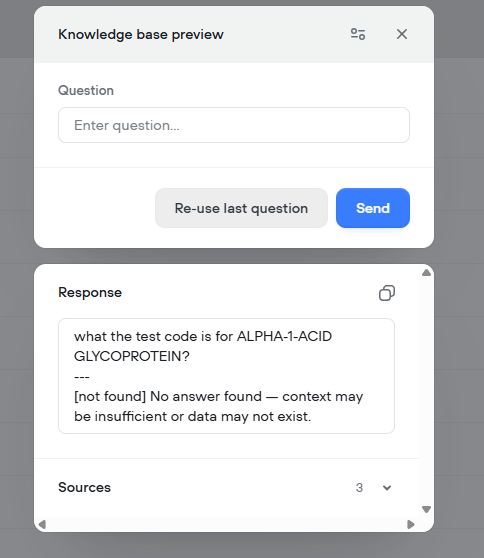Image resolution: width=484 pixels, height=558 pixels.
Task: Click the Question label above input
Action: [x=86, y=90]
